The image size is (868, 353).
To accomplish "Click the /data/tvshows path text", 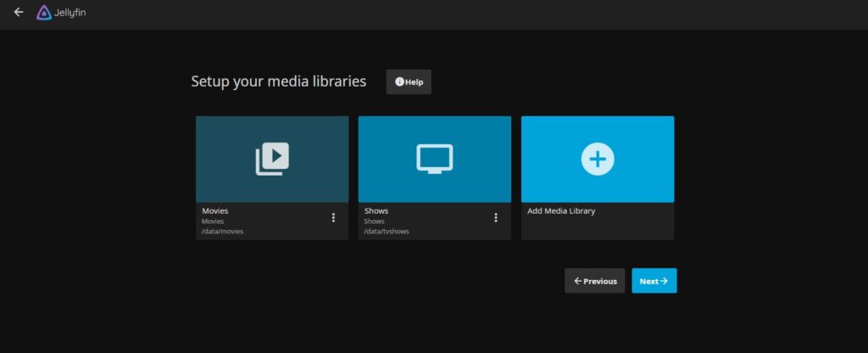I will tap(387, 231).
